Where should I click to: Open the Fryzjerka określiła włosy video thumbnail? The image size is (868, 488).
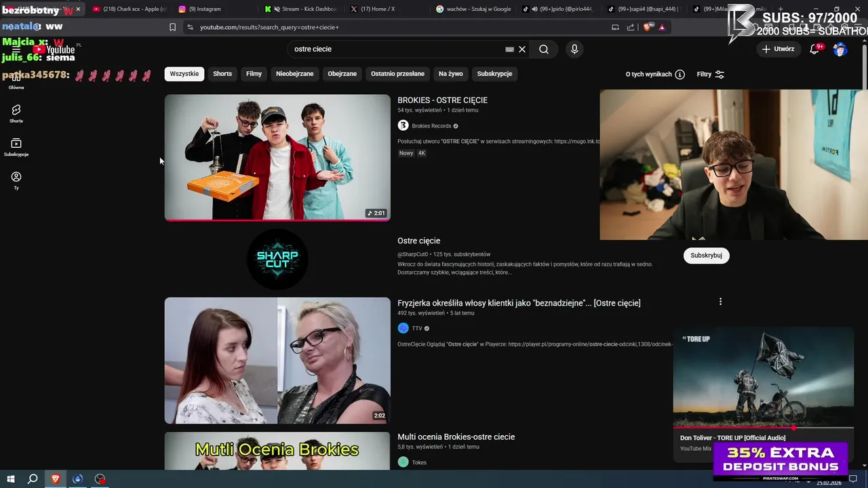[x=277, y=361]
